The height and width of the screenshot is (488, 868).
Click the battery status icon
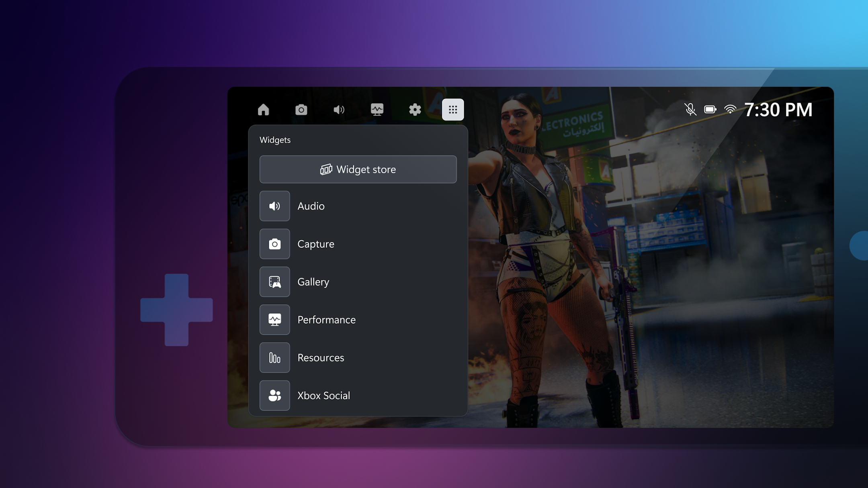coord(710,110)
